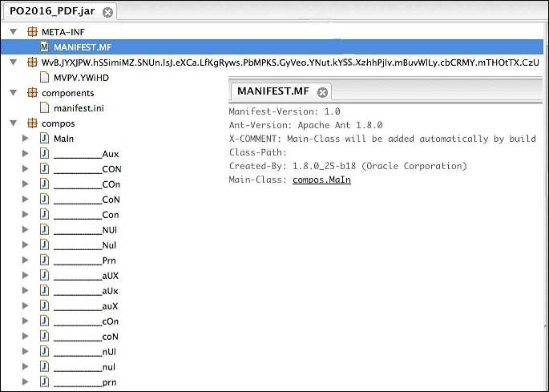This screenshot has width=549, height=392.
Task: Follow the compos.MaIn main-class link
Action: [321, 180]
